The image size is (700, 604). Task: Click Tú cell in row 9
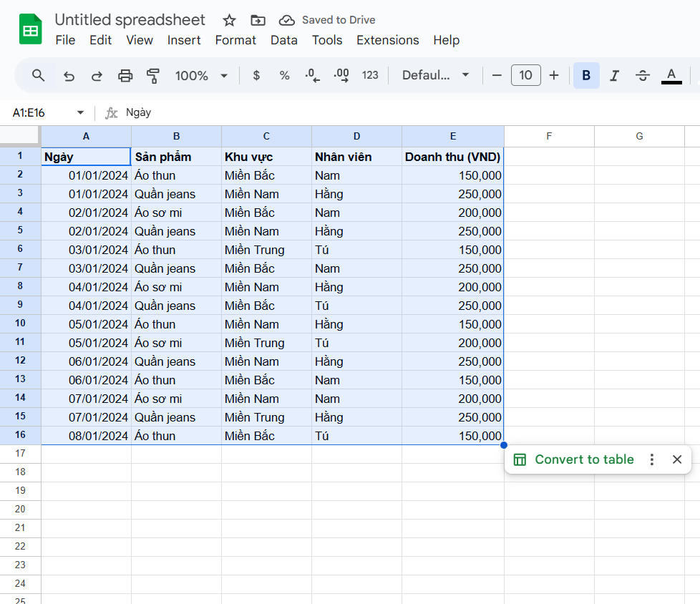[356, 306]
